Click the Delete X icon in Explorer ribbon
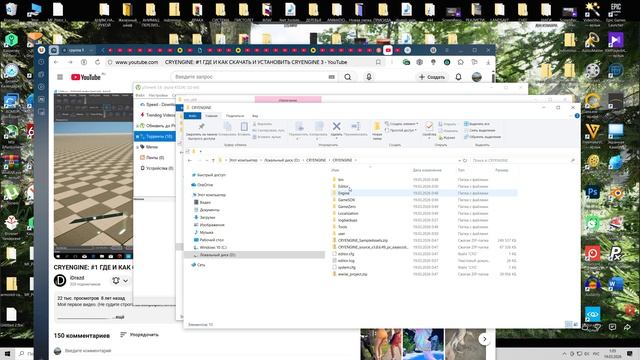Image resolution: width=640 pixels, height=360 pixels. 336,127
